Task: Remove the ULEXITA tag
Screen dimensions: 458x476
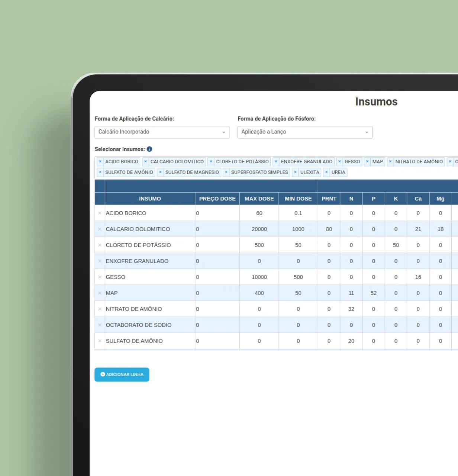Action: 295,172
